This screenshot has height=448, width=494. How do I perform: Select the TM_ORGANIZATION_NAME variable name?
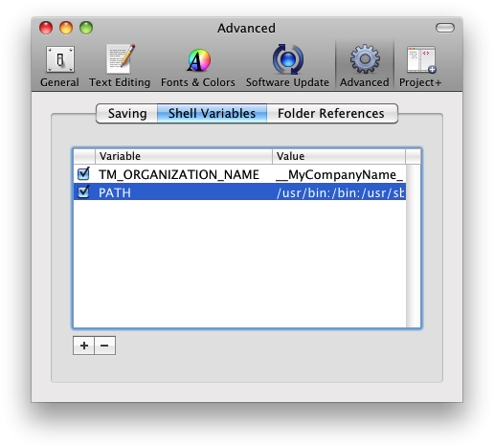179,174
